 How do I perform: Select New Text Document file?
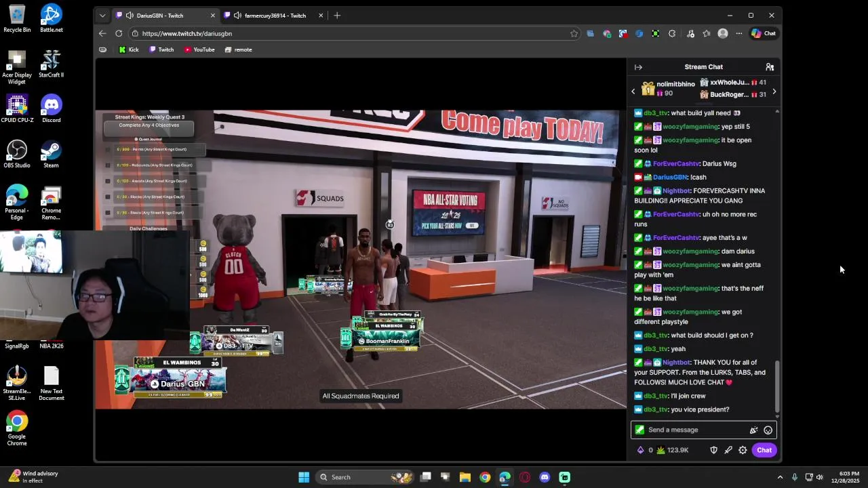(x=51, y=384)
